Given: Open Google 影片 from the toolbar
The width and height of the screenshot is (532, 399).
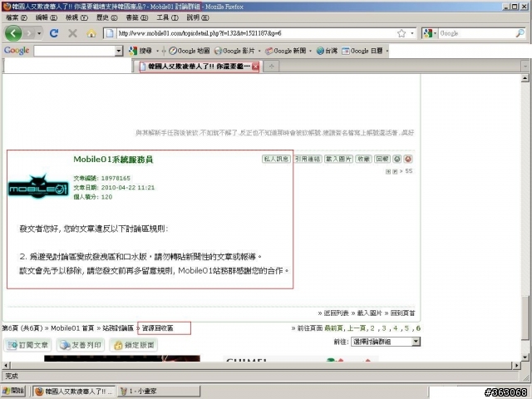Looking at the screenshot, I should (234, 51).
